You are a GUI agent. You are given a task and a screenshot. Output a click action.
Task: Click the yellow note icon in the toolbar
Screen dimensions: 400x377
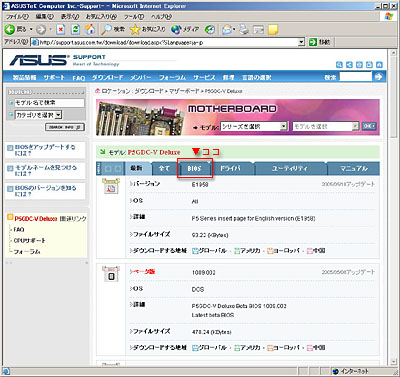[x=273, y=30]
